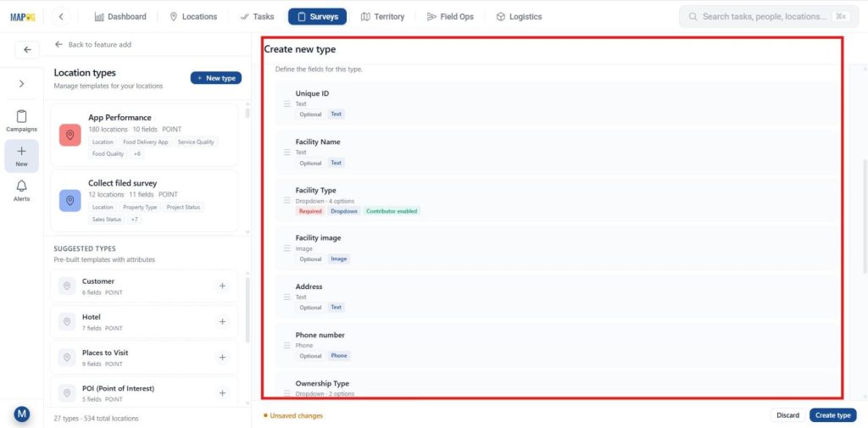Click the Required tag on Facility Type
868x428 pixels.
click(x=310, y=211)
